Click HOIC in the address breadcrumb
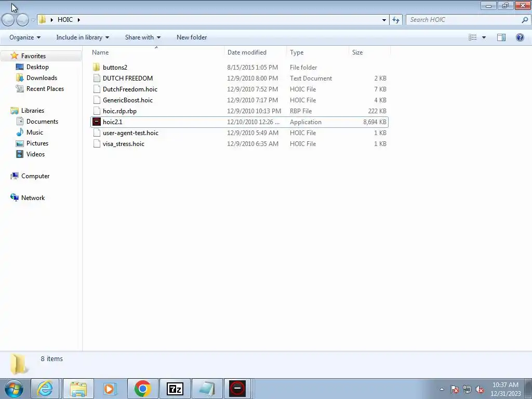The height and width of the screenshot is (399, 532). tap(65, 20)
